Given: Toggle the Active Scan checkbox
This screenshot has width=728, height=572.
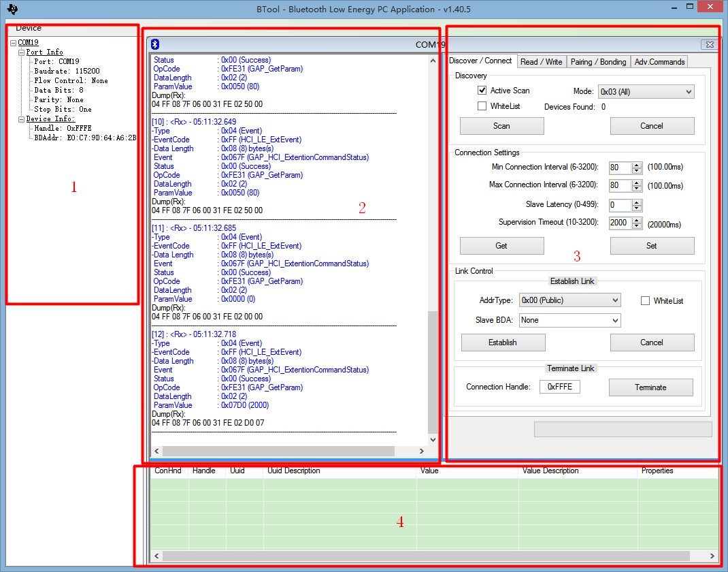Looking at the screenshot, I should click(x=482, y=90).
